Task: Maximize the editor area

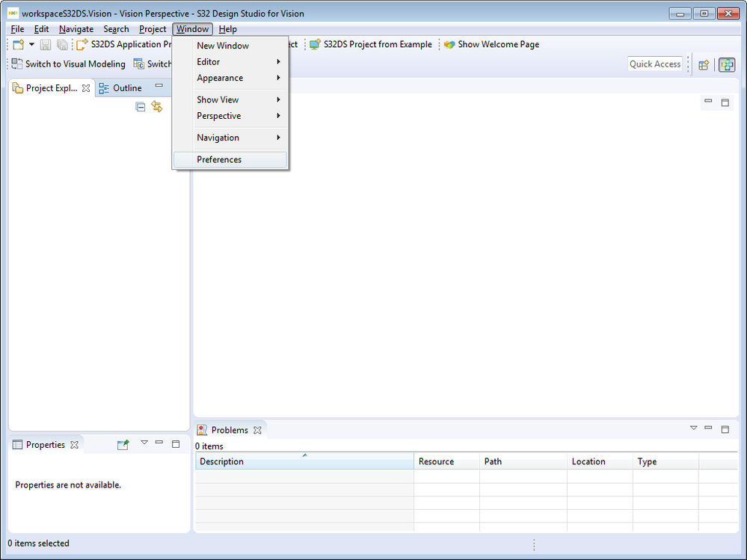Action: (725, 102)
